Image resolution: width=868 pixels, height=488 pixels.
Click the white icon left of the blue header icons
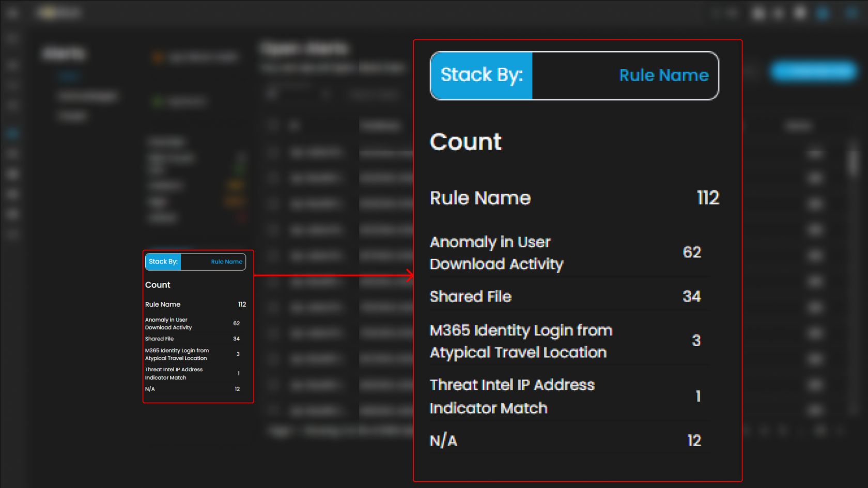(800, 13)
